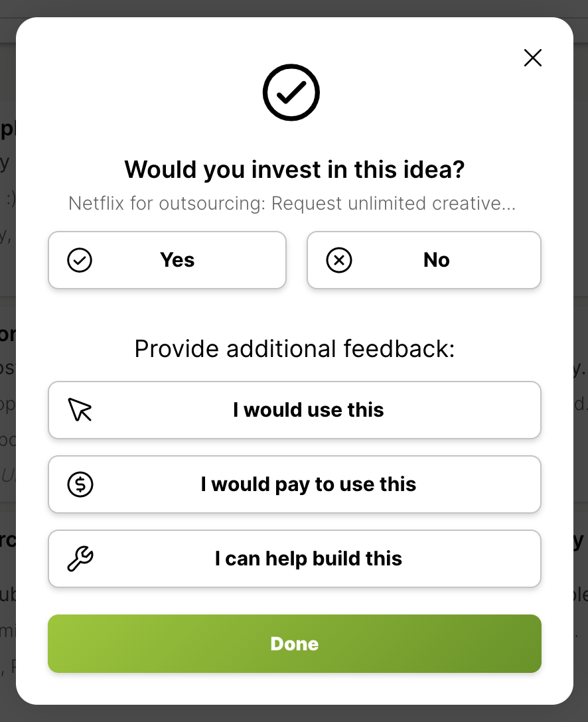Viewport: 588px width, 722px height.
Task: Choose the No label to decline investing
Action: click(437, 260)
